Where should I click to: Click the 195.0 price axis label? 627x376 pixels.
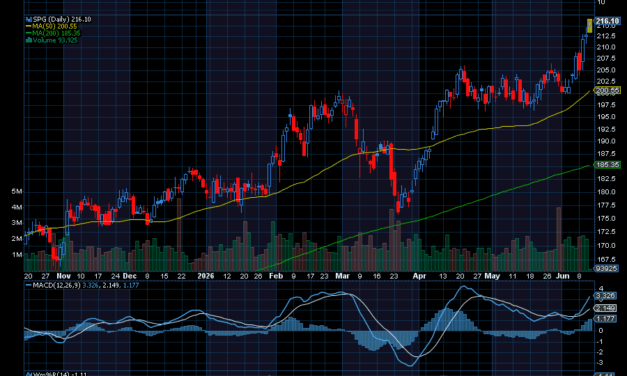click(606, 117)
